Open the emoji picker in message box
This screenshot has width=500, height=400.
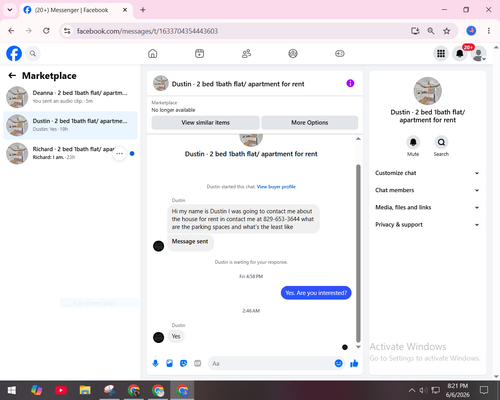338,363
